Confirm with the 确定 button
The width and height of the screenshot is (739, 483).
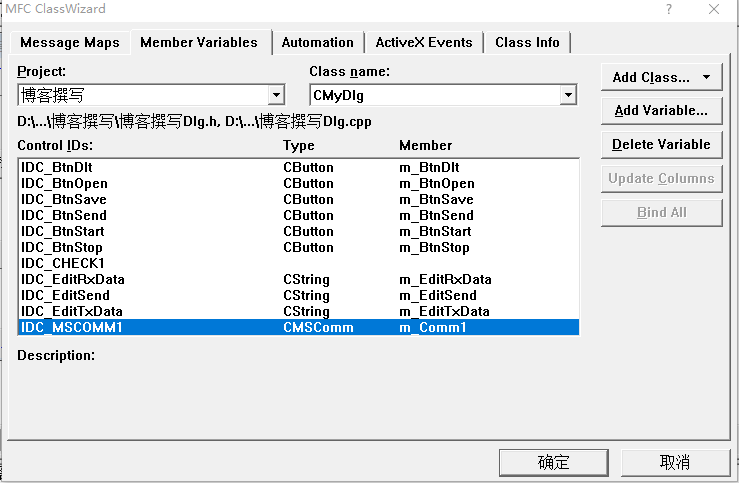coord(553,462)
